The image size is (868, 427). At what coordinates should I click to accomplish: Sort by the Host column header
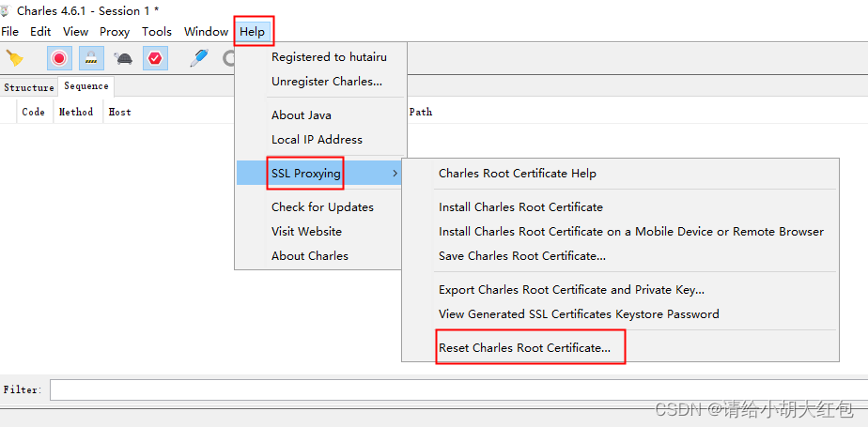click(119, 112)
